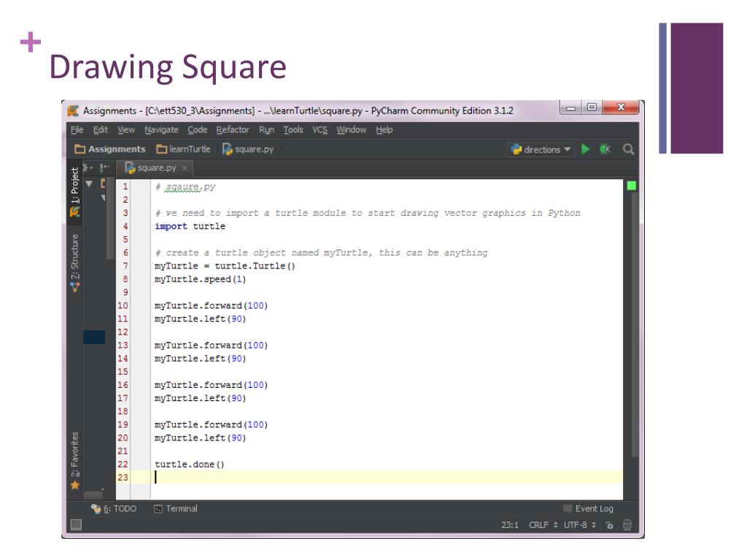Click the import turtle line
This screenshot has height=560, width=747.
(x=190, y=226)
